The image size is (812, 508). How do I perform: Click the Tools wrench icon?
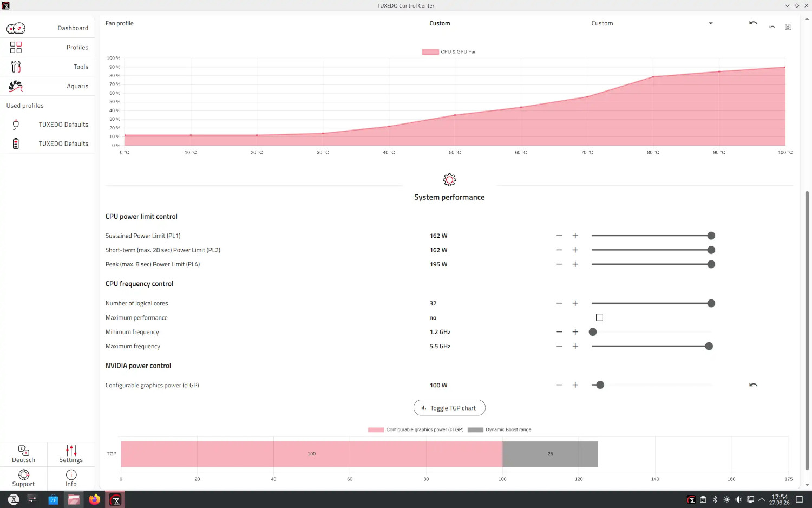[x=16, y=67]
